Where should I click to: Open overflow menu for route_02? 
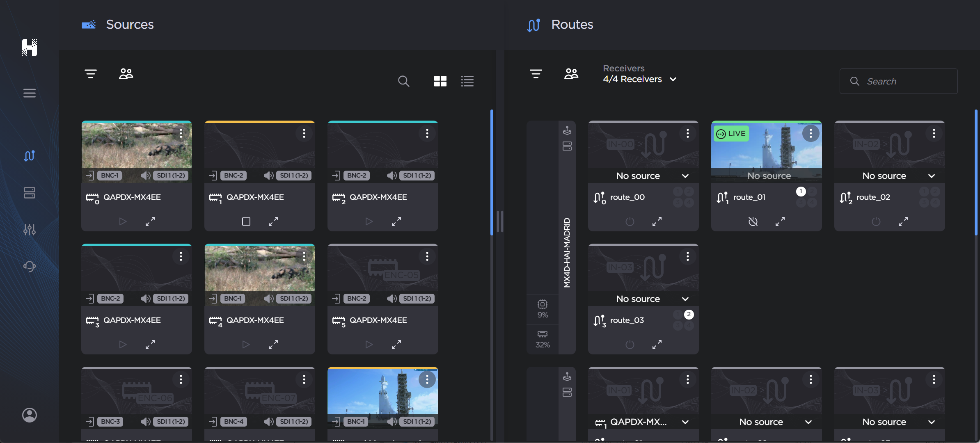click(x=933, y=133)
